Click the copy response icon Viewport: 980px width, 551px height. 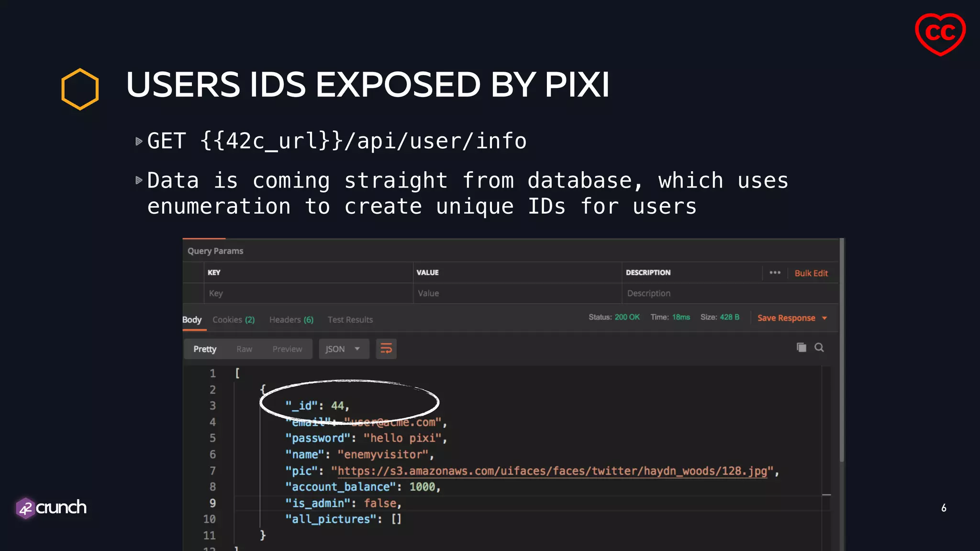coord(801,348)
